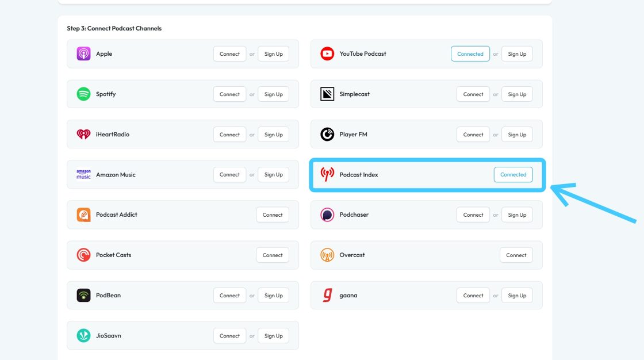Sign up for gaana
Screen dimensions: 644x360
(x=517, y=296)
